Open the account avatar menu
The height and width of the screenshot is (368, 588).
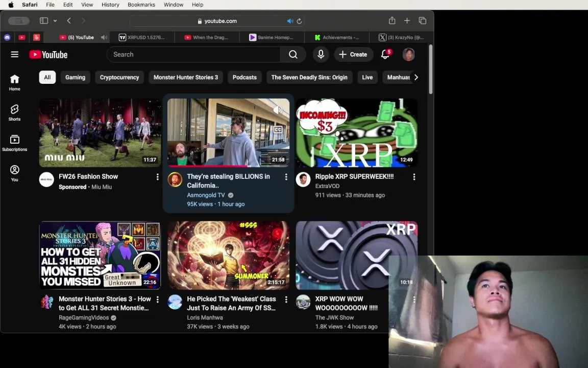[x=408, y=55]
